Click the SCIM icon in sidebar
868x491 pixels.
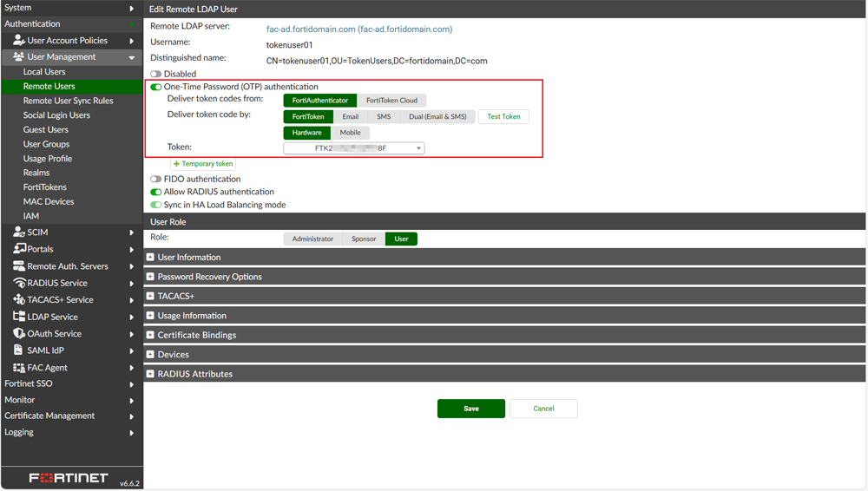(x=18, y=232)
